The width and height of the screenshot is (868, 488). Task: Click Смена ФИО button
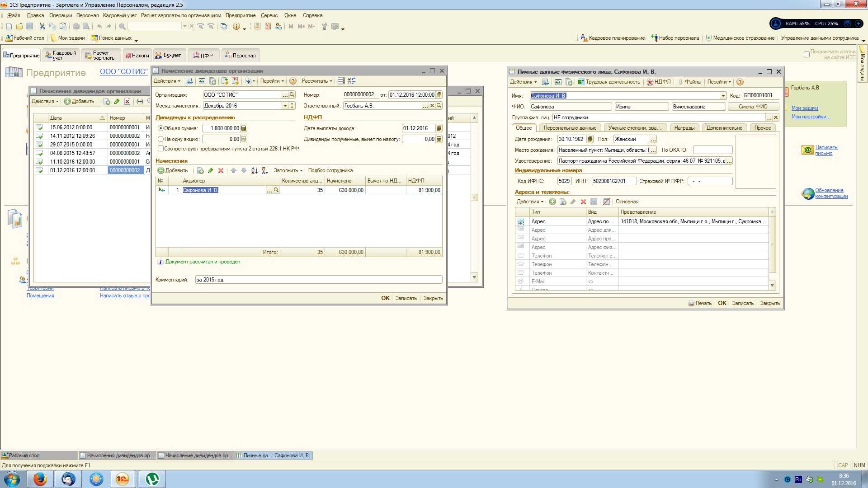(x=753, y=107)
